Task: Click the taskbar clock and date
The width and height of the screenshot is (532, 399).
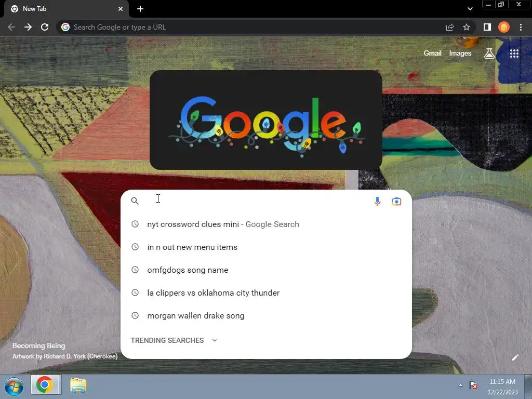Action: pyautogui.click(x=502, y=387)
